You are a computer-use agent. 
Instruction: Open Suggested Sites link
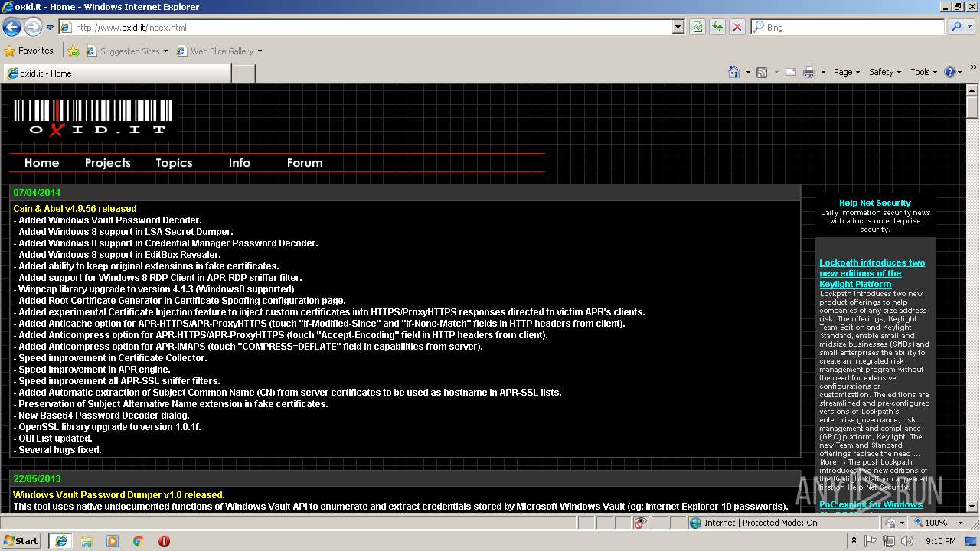126,51
